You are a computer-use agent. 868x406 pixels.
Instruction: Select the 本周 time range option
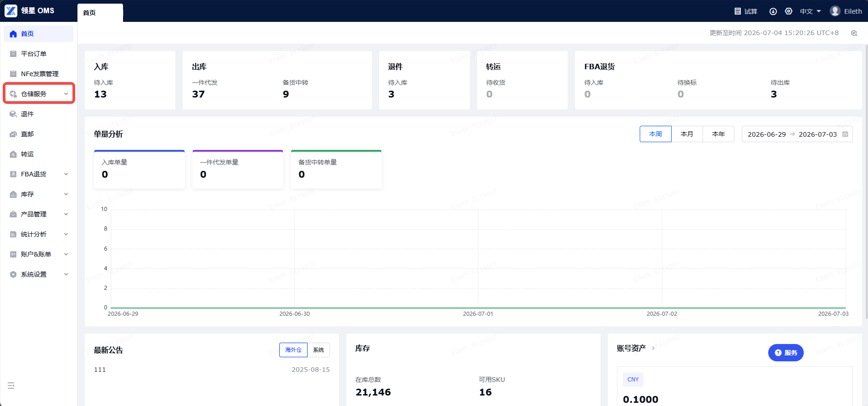[656, 134]
